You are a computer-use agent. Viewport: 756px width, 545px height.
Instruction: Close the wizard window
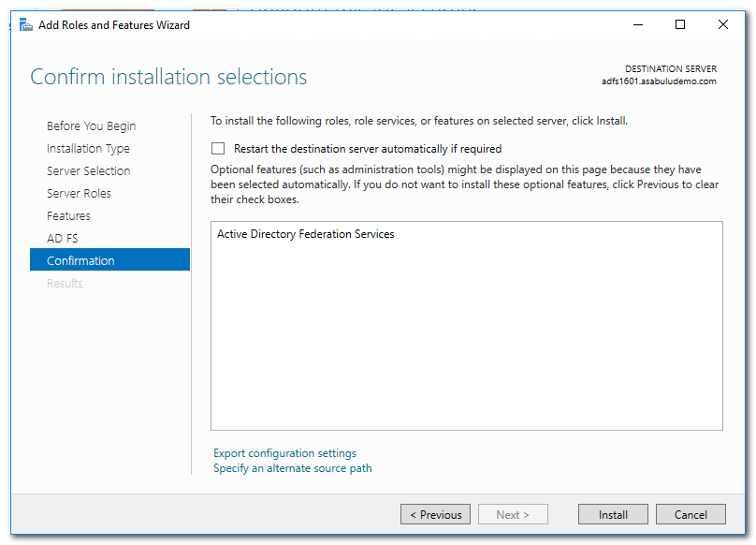pos(722,24)
